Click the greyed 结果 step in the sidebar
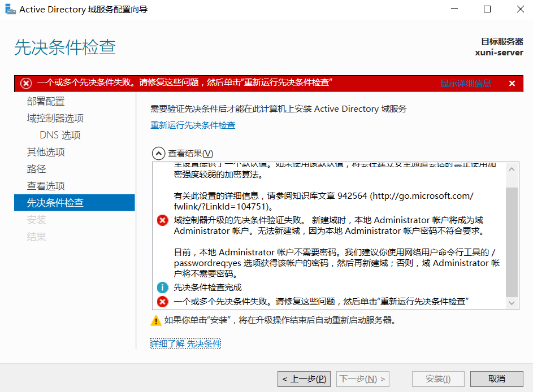The width and height of the screenshot is (533, 392). [36, 237]
